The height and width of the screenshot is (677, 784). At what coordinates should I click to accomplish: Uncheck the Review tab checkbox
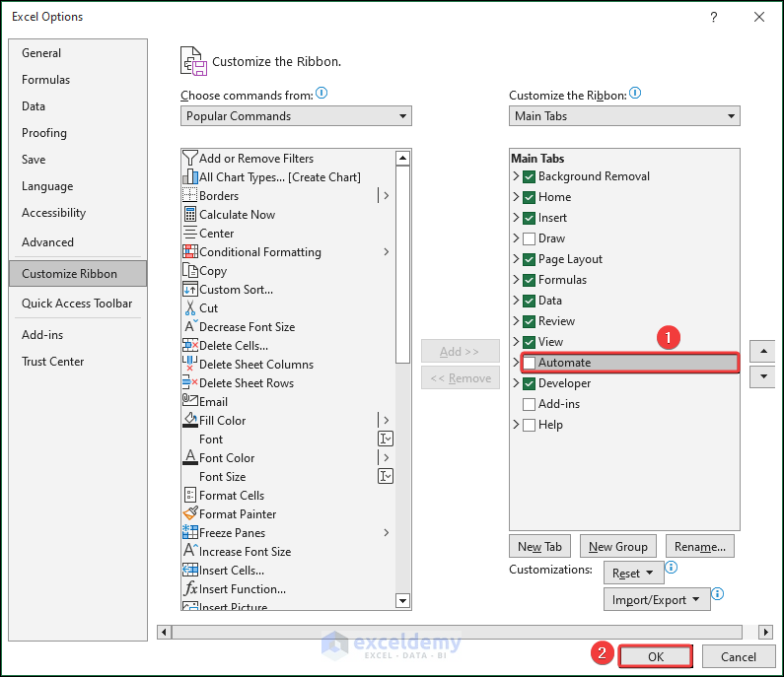529,321
